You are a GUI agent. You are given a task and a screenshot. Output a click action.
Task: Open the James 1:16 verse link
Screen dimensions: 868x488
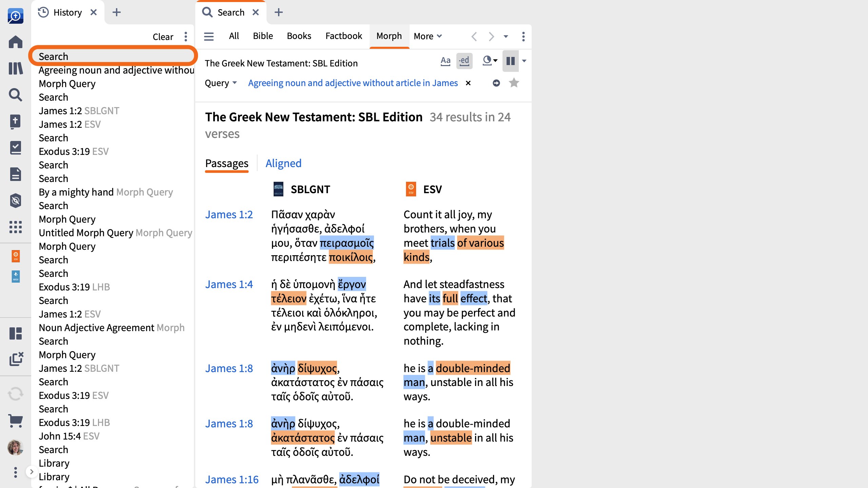point(232,480)
